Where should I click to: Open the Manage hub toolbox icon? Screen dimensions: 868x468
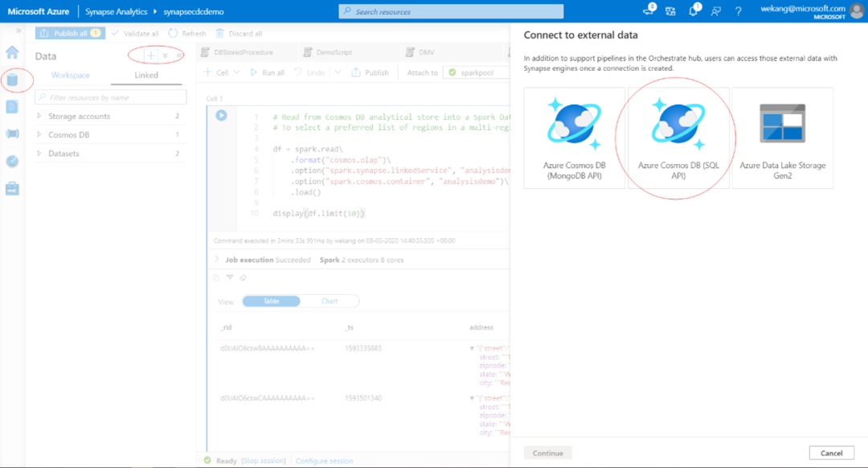click(12, 188)
